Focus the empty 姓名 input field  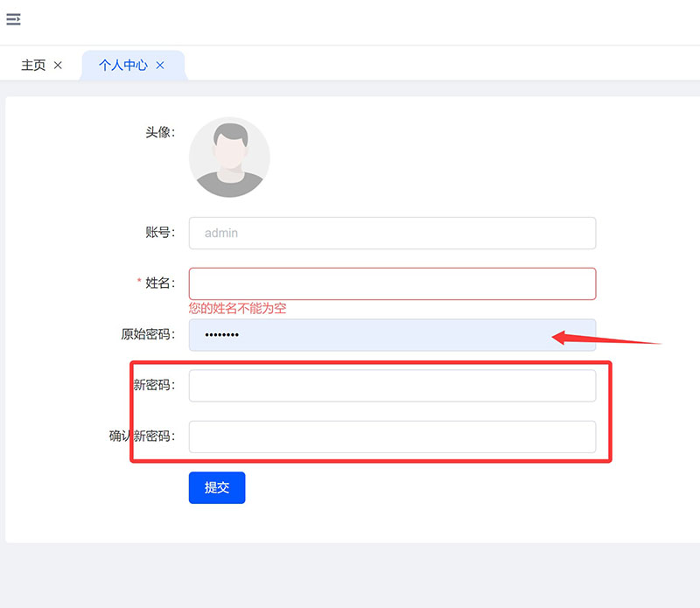pos(392,283)
